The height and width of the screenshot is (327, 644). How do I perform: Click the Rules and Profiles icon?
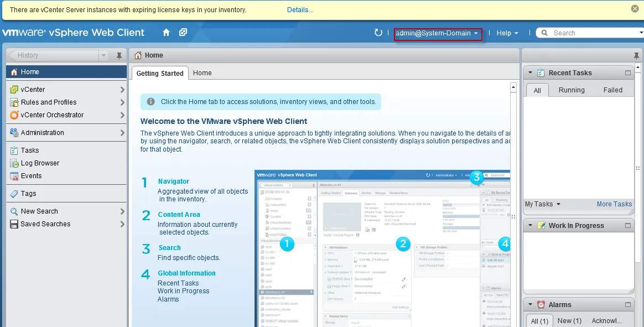[x=14, y=102]
